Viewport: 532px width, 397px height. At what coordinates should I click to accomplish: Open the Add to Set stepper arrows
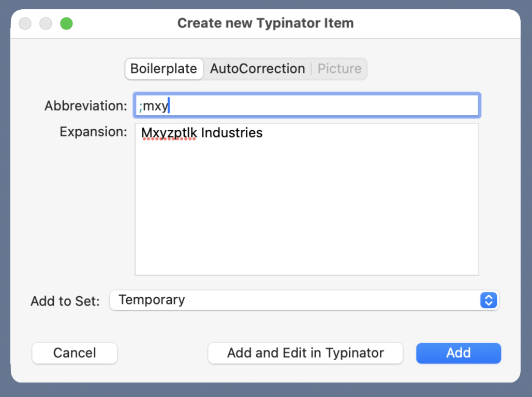click(x=488, y=300)
